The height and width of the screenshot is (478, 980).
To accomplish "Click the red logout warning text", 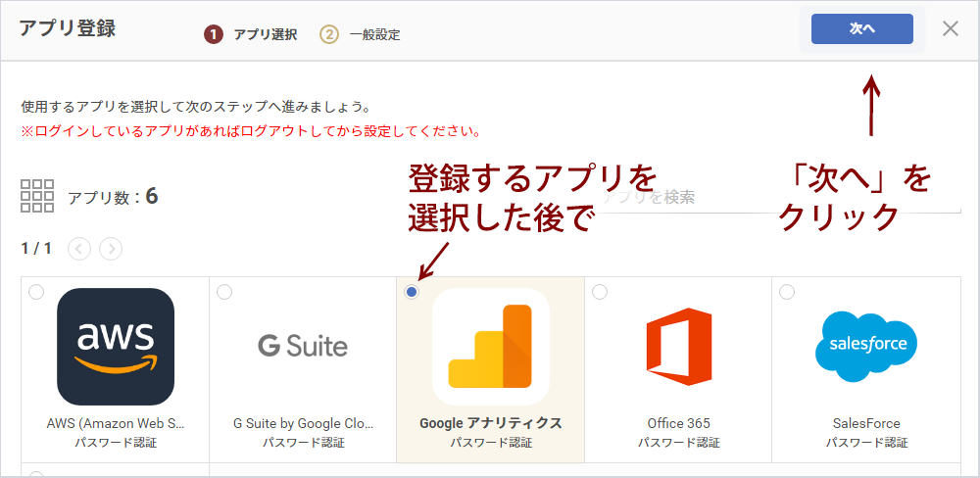I will (251, 132).
